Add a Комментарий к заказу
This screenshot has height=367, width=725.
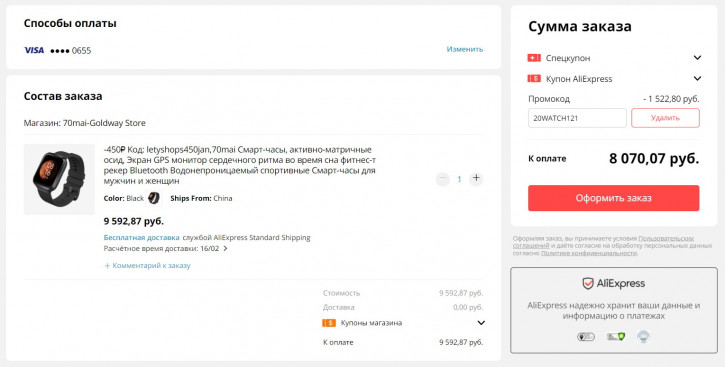[x=147, y=266]
